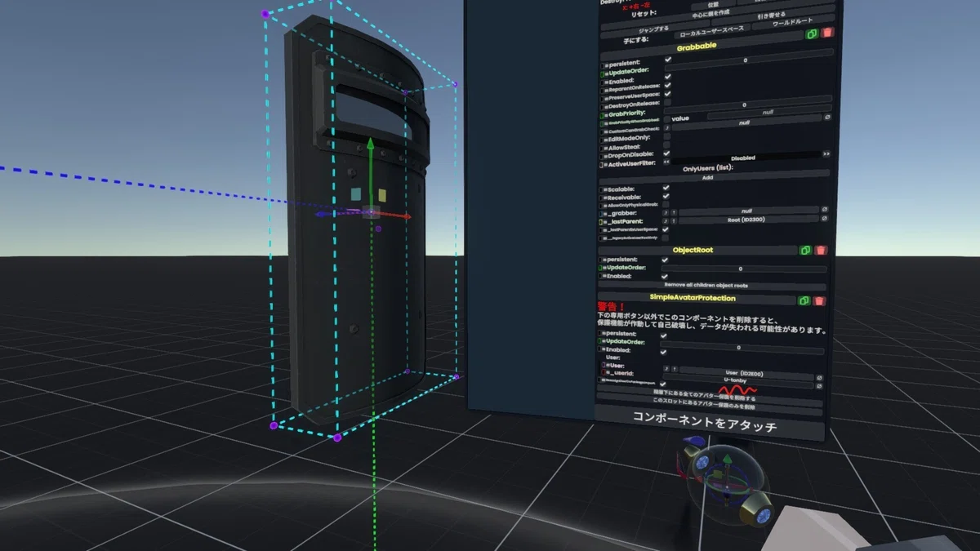Step ActiveUserFilter to next enum value

point(826,154)
